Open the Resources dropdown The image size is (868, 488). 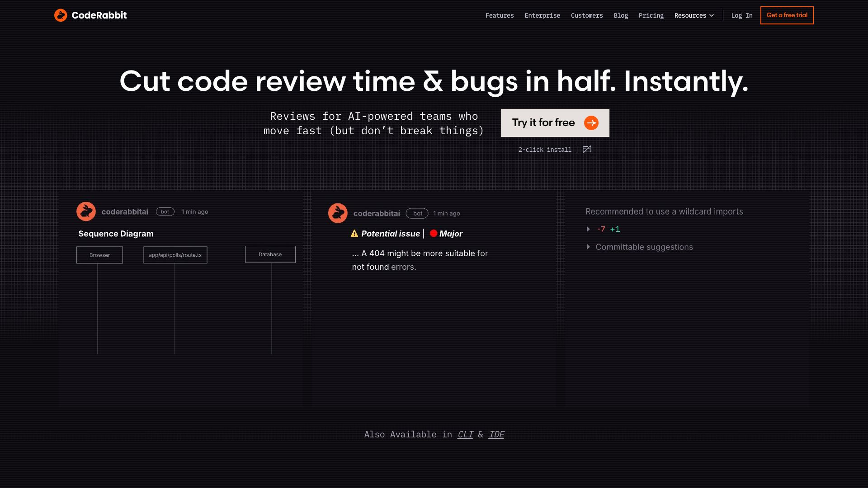point(694,15)
